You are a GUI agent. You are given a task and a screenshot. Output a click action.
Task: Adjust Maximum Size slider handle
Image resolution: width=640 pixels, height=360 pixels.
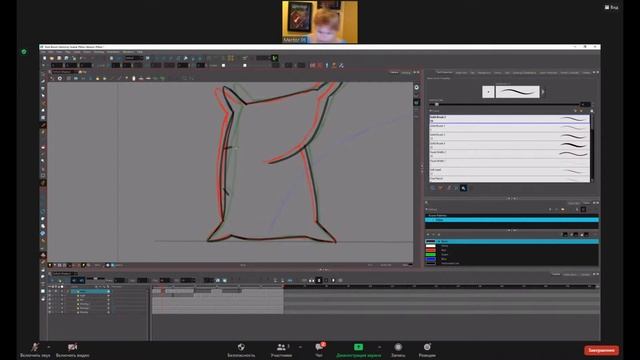(437, 104)
